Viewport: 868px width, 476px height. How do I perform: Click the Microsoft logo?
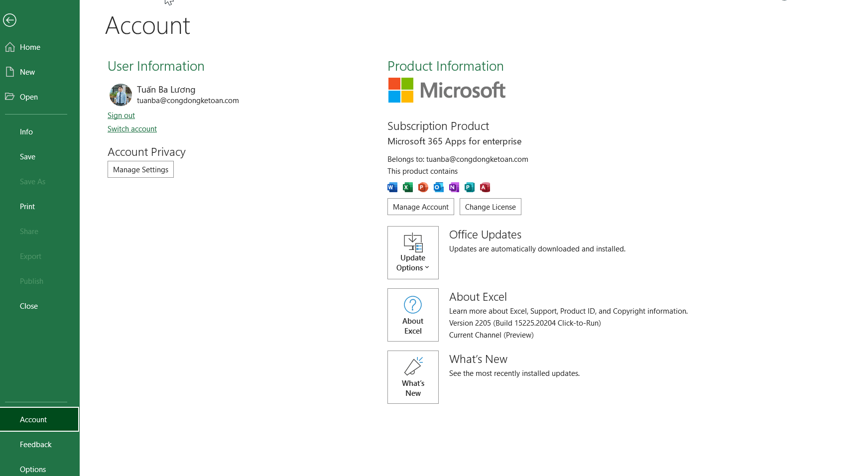coord(447,90)
